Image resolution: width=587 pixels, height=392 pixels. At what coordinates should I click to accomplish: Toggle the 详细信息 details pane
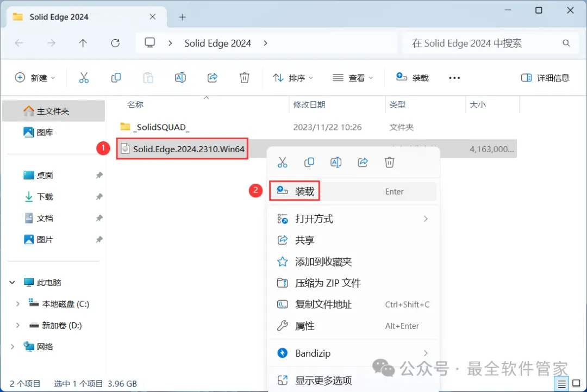(545, 78)
